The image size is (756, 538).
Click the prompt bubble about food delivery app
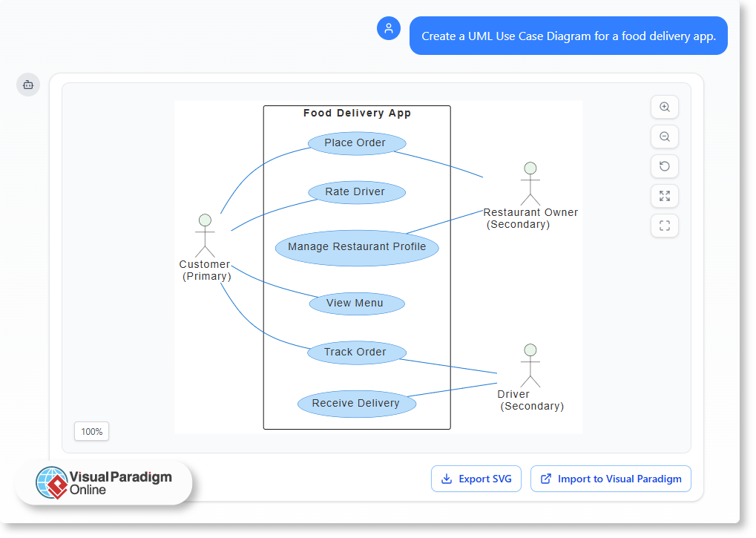(x=568, y=35)
